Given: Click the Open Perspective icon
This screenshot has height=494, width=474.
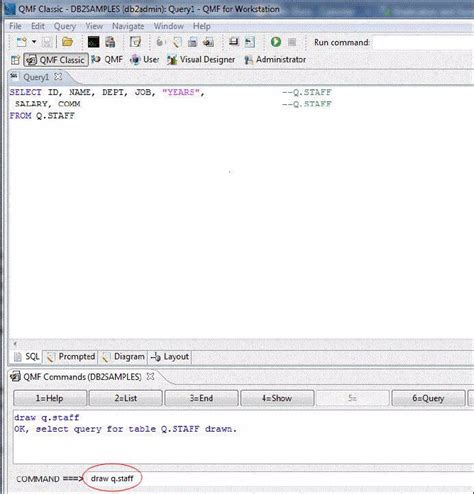Looking at the screenshot, I should (x=15, y=60).
